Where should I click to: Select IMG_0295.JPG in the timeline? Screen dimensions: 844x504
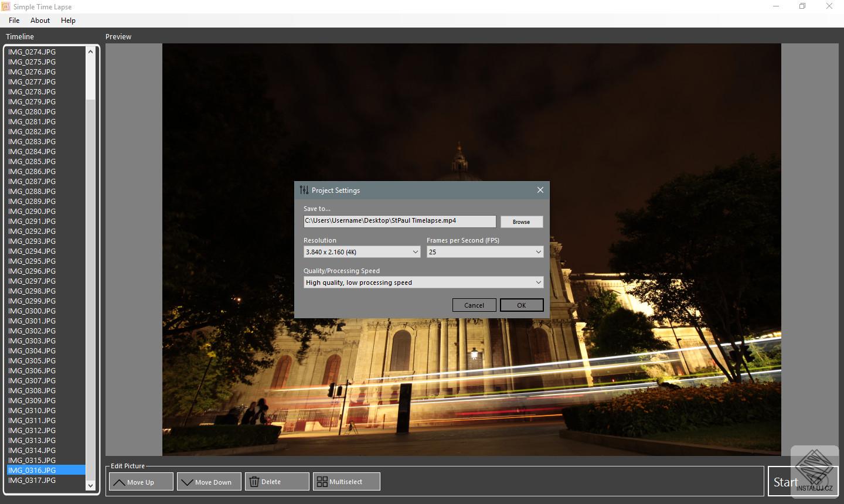click(x=46, y=261)
